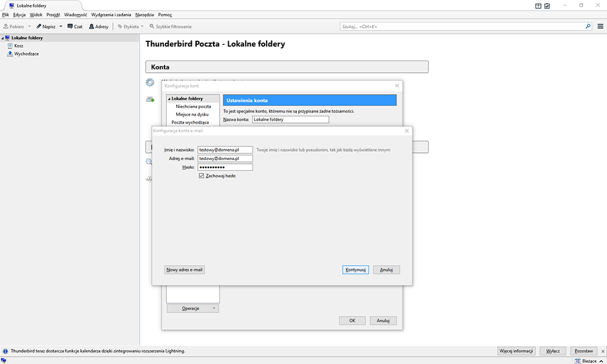
Task: Select Miejsce na dysku in the account tree
Action: pyautogui.click(x=192, y=115)
